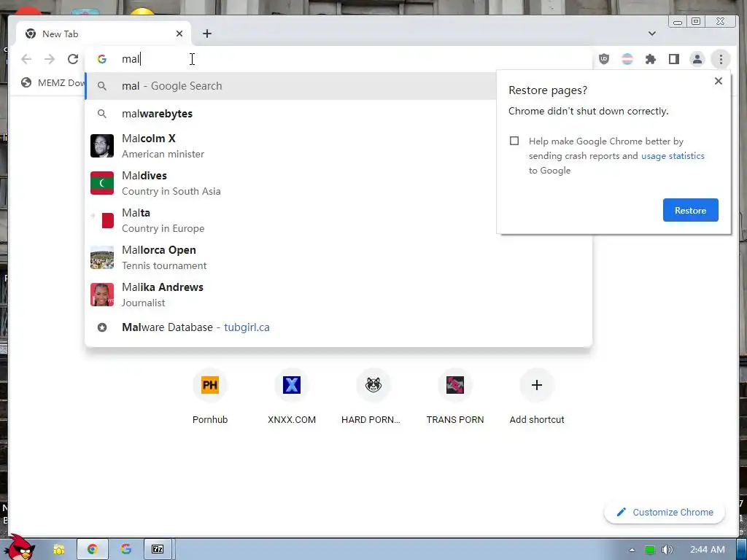Screen dimensions: 747x560
Task: Open the uBlock Origin shield extension
Action: (x=604, y=59)
